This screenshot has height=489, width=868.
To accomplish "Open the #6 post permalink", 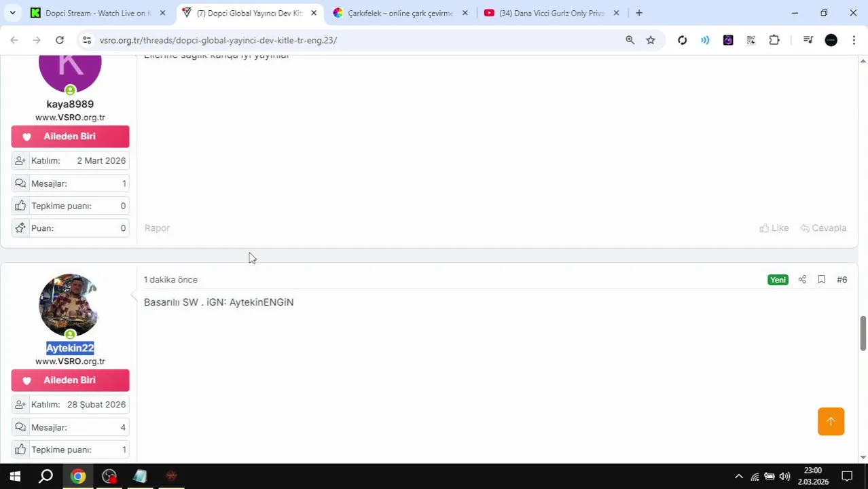I will coord(842,280).
